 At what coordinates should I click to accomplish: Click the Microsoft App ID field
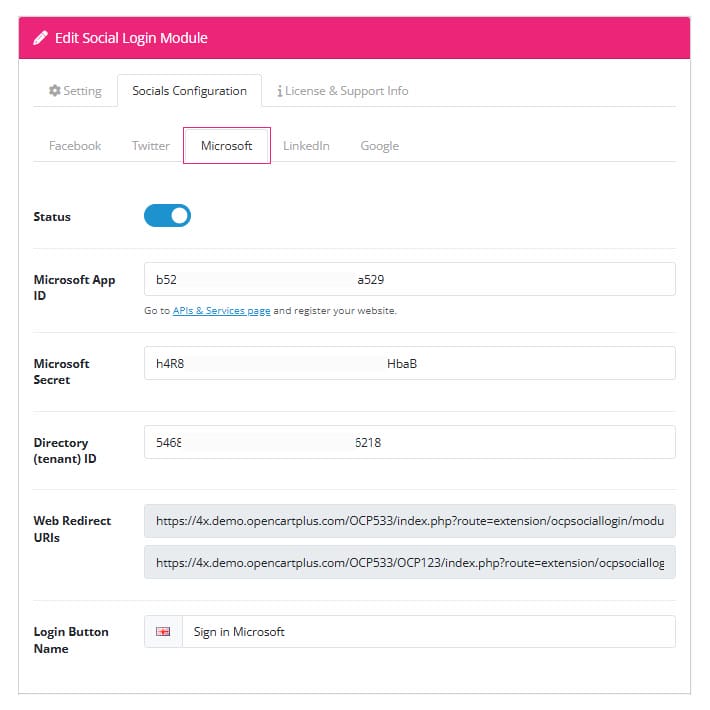click(410, 279)
